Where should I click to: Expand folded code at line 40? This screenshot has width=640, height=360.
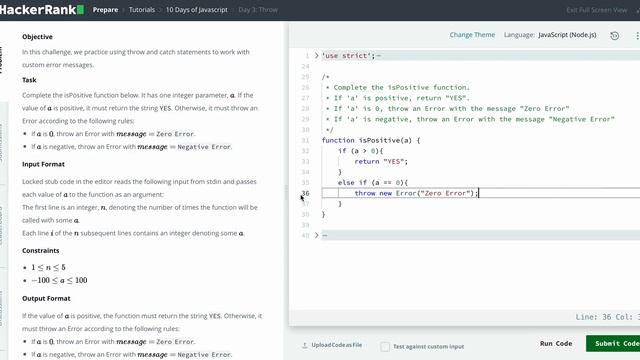316,235
